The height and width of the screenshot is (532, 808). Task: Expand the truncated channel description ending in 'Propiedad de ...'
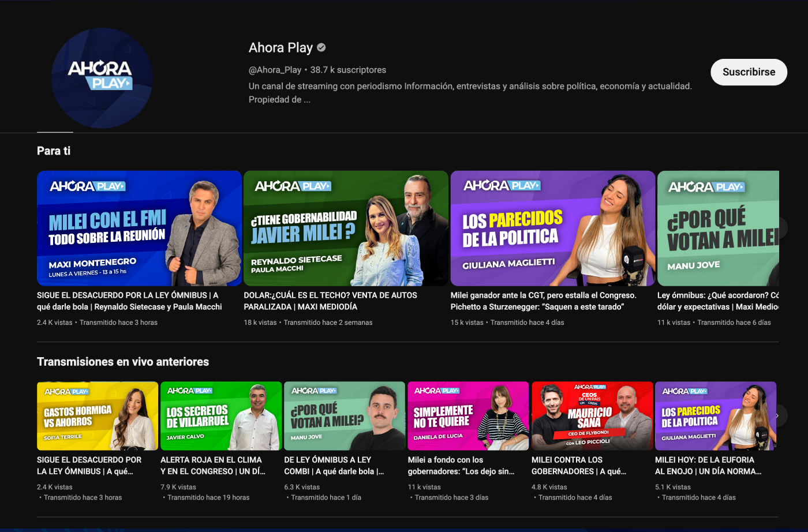tap(280, 100)
